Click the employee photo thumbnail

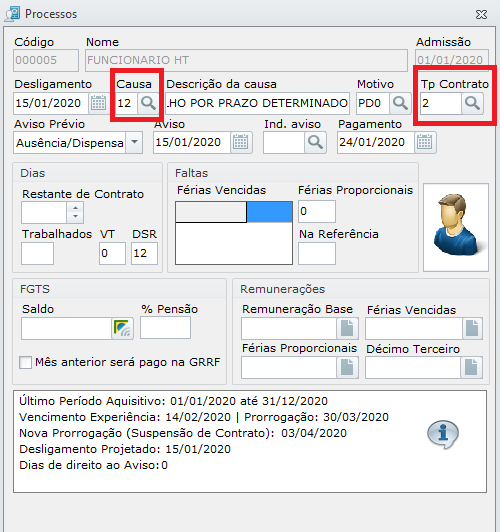456,227
